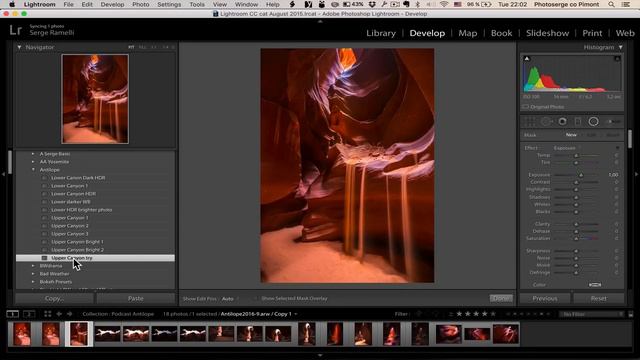Click the Upper Canyon try preset icon
This screenshot has width=640, height=360.
click(x=44, y=258)
